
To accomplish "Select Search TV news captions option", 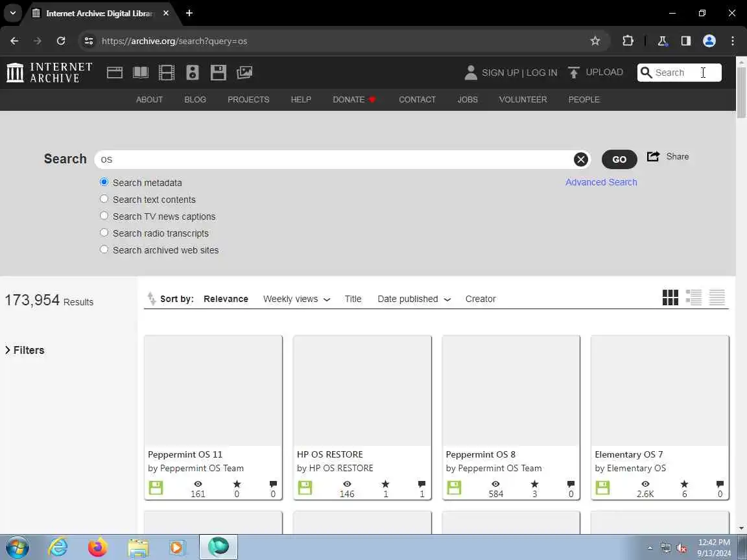I will coord(104,215).
